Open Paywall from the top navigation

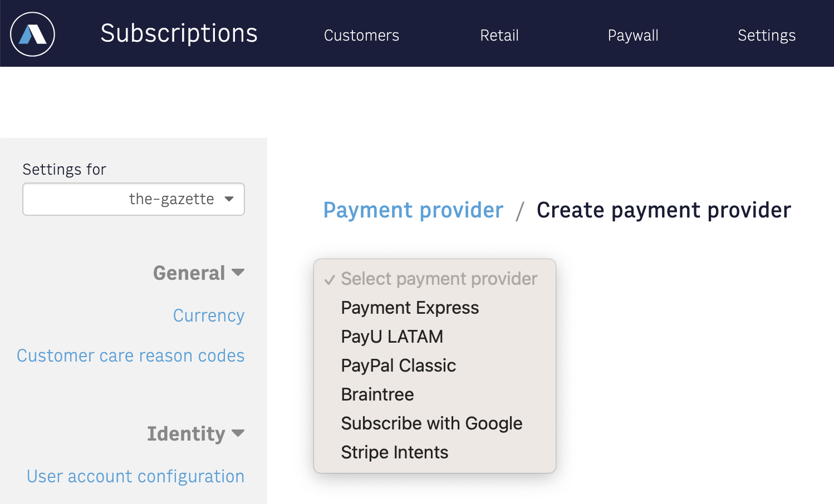(x=633, y=36)
